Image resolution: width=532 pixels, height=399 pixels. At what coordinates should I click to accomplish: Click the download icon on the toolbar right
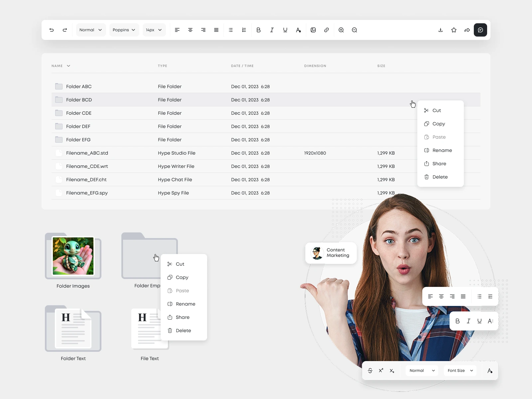440,30
